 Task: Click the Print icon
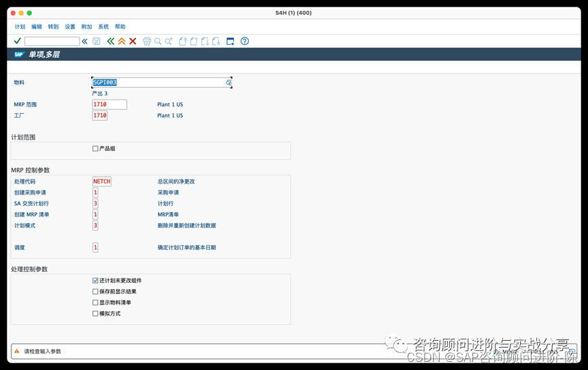click(147, 41)
